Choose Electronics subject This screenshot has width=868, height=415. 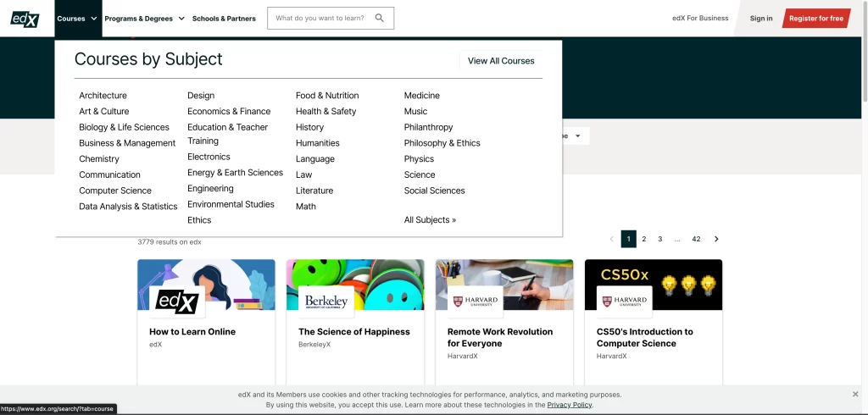point(209,157)
